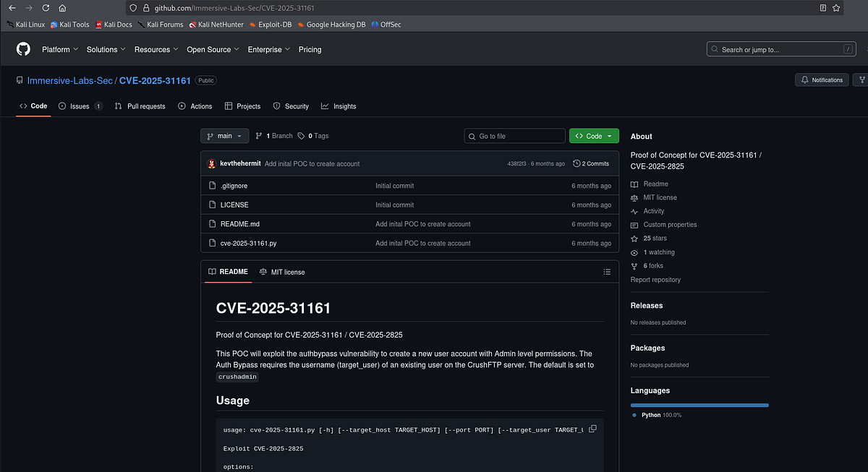Screen dimensions: 868x472
Task: Open the main branch dropdown
Action: [225, 136]
